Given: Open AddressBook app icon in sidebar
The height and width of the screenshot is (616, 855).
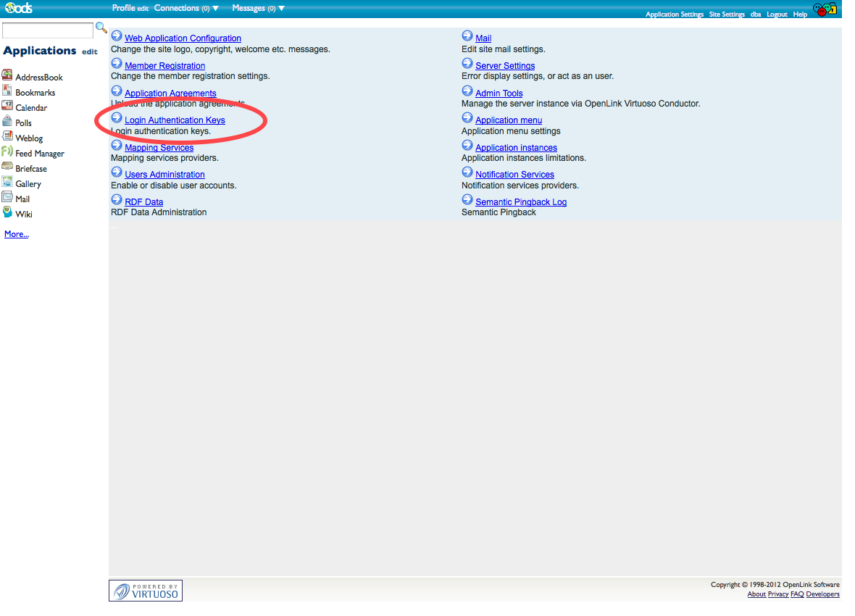Looking at the screenshot, I should click(7, 76).
